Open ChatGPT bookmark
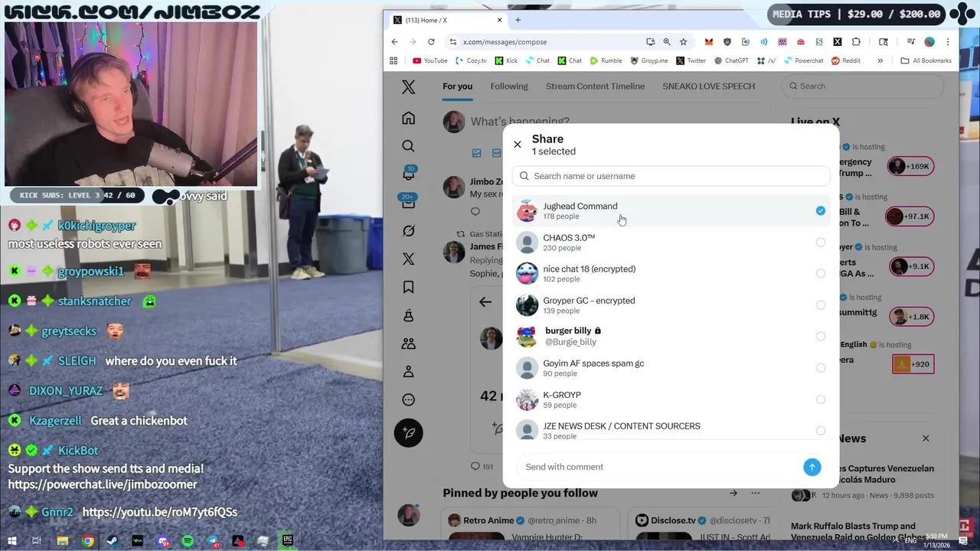This screenshot has width=980, height=551. click(731, 60)
